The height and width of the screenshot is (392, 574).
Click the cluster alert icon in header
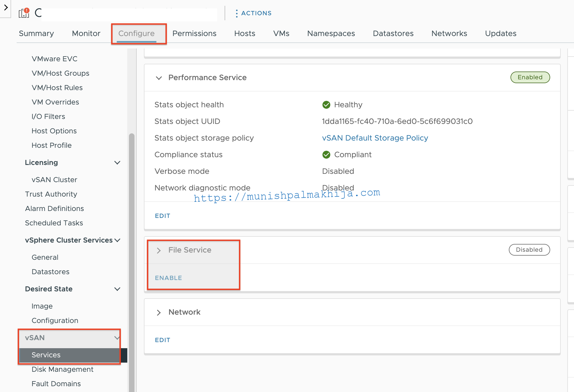click(x=24, y=13)
